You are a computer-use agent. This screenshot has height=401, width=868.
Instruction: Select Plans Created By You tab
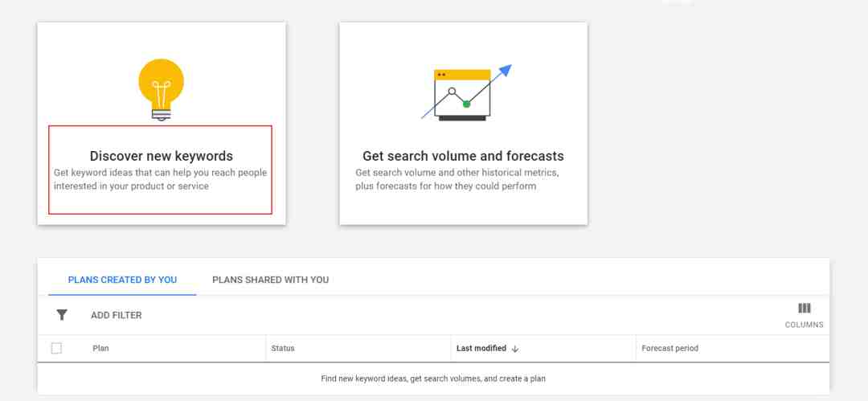(122, 280)
